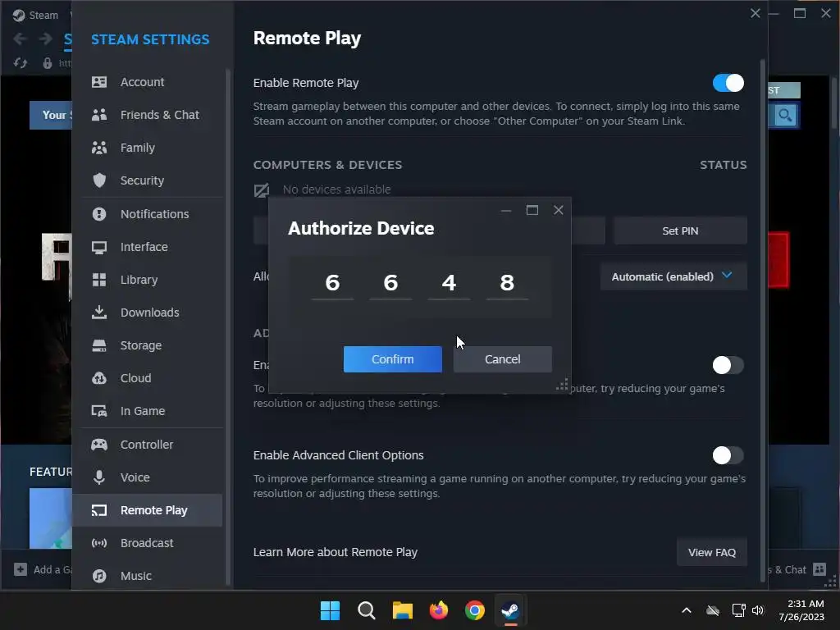Toggle Enable Advanced Client Options switch
The image size is (840, 630).
728,455
